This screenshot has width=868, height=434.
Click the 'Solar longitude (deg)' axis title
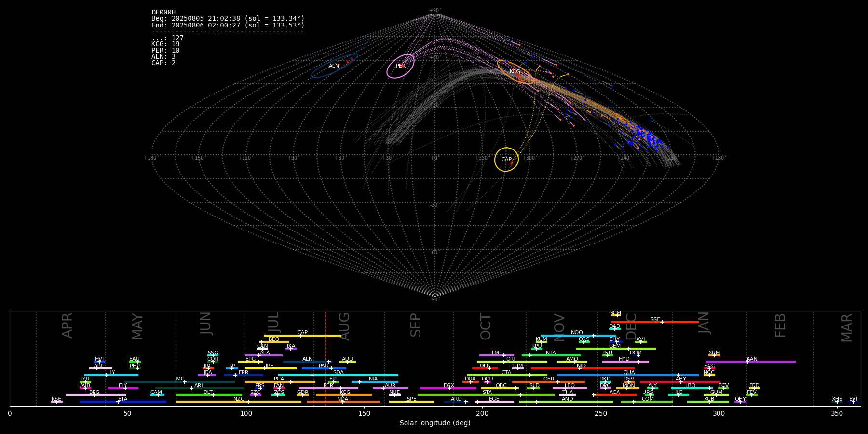pyautogui.click(x=435, y=423)
